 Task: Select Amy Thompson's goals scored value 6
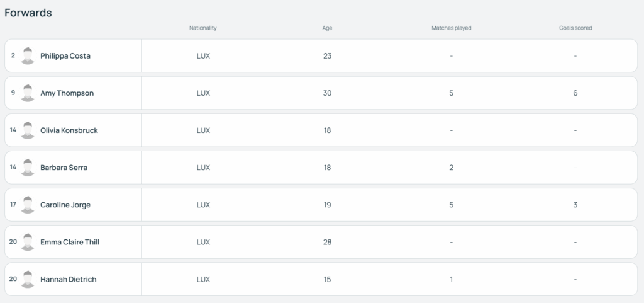click(575, 93)
